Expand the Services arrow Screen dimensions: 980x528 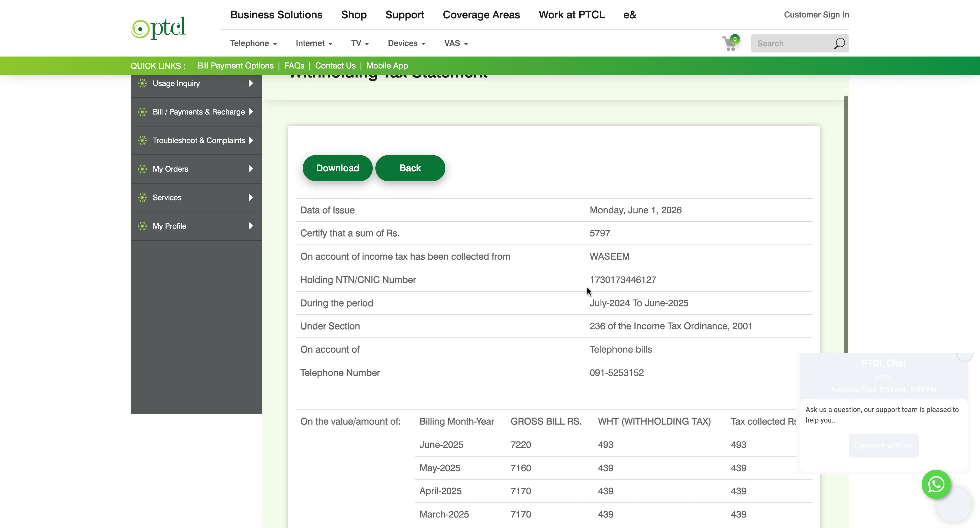[x=250, y=197]
